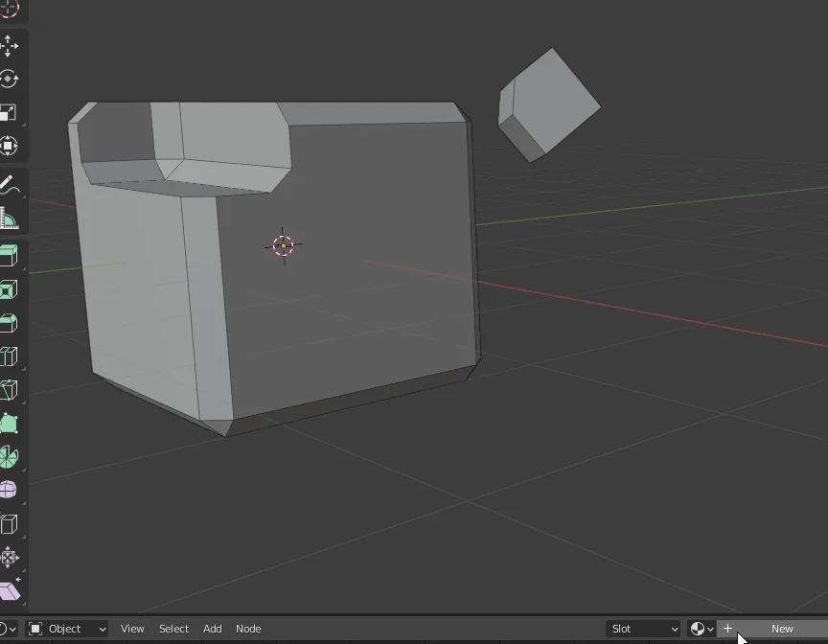The width and height of the screenshot is (828, 644).
Task: Select the Rotate tool
Action: pos(11,80)
